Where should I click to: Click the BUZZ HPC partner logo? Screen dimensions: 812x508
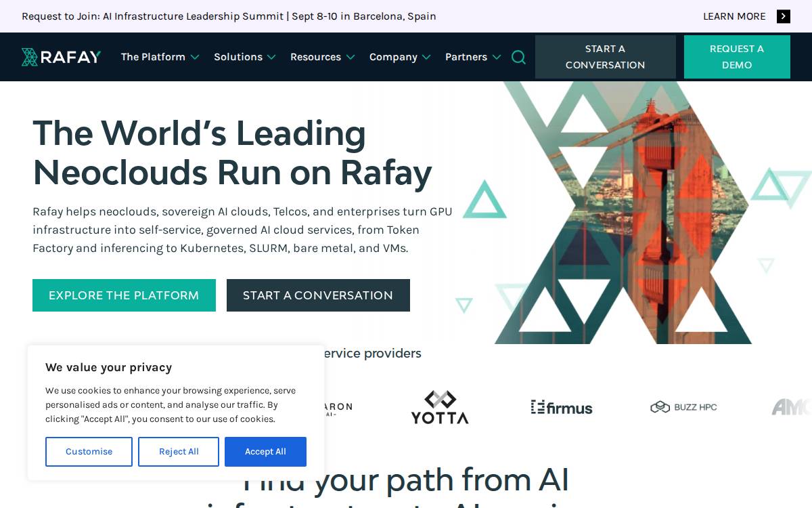683,407
